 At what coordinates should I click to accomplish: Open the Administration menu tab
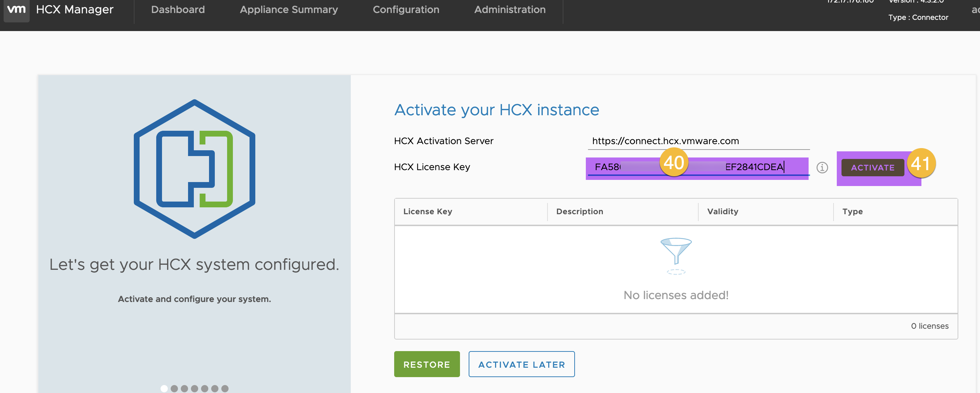coord(510,9)
